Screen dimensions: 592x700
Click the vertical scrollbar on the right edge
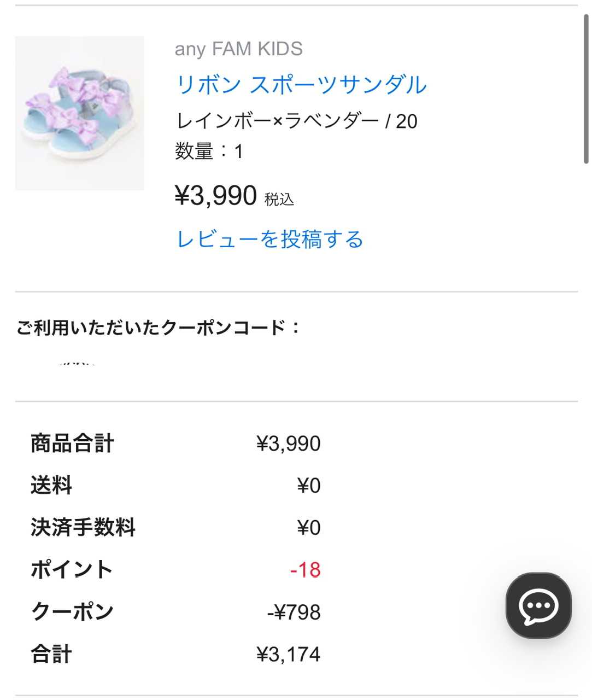(586, 87)
